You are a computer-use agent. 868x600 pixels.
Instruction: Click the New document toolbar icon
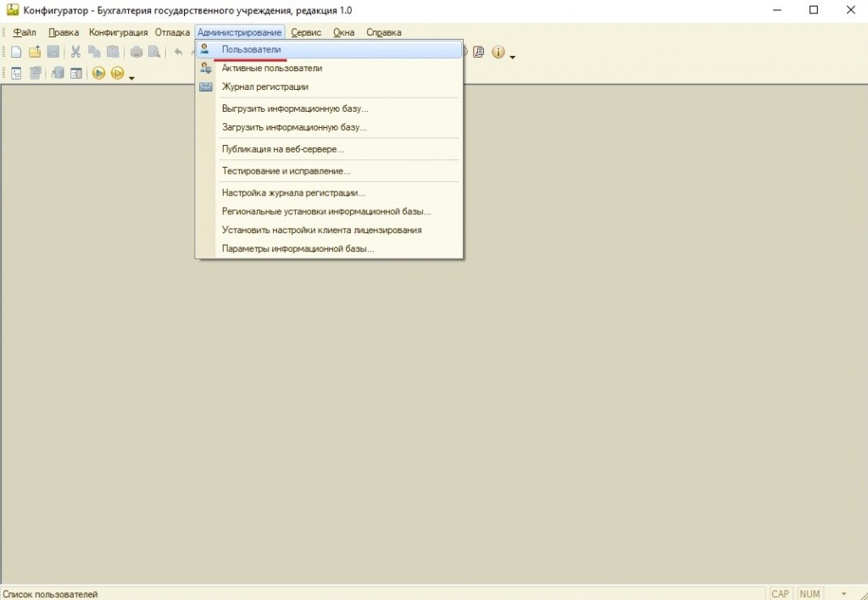(x=16, y=52)
